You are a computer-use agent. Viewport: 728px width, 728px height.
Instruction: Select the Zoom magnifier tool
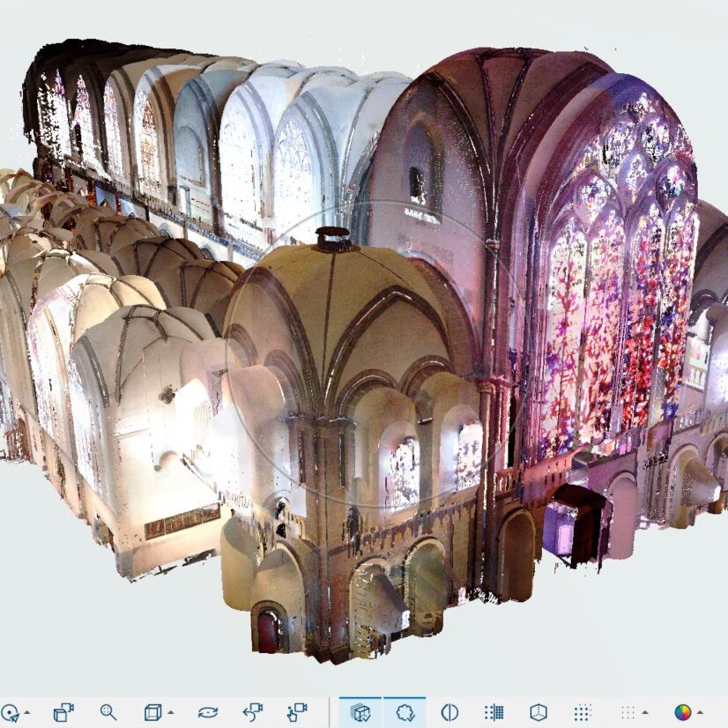[108, 711]
